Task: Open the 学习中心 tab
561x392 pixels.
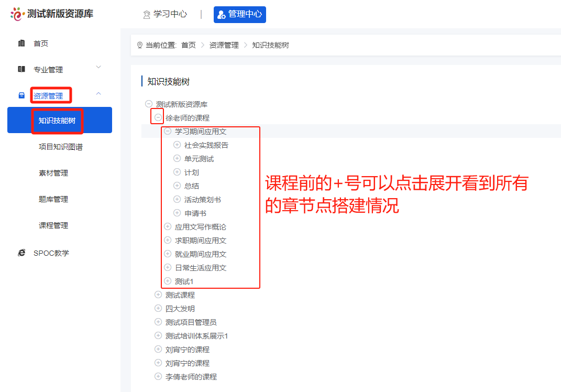Action: tap(166, 14)
